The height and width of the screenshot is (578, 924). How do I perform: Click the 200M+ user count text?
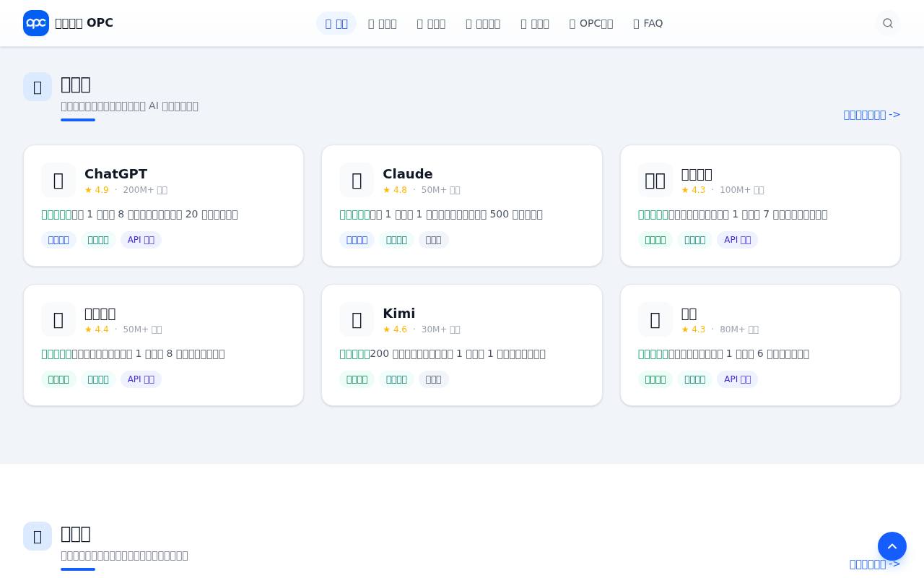point(145,190)
